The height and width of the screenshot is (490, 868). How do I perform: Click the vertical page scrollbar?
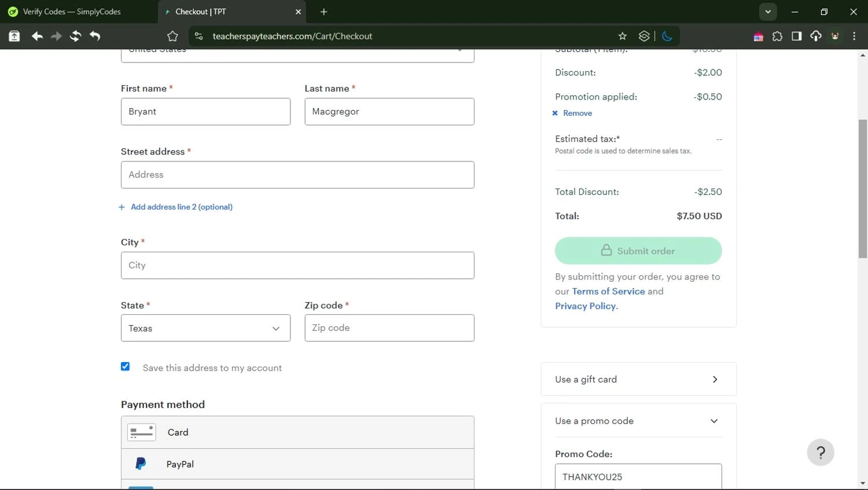pyautogui.click(x=862, y=188)
